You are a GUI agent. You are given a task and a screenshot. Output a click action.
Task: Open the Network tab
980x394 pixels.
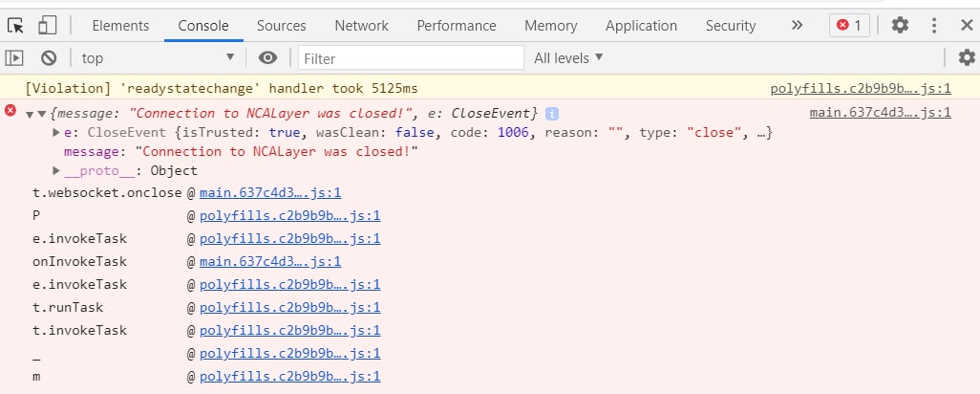point(361,26)
